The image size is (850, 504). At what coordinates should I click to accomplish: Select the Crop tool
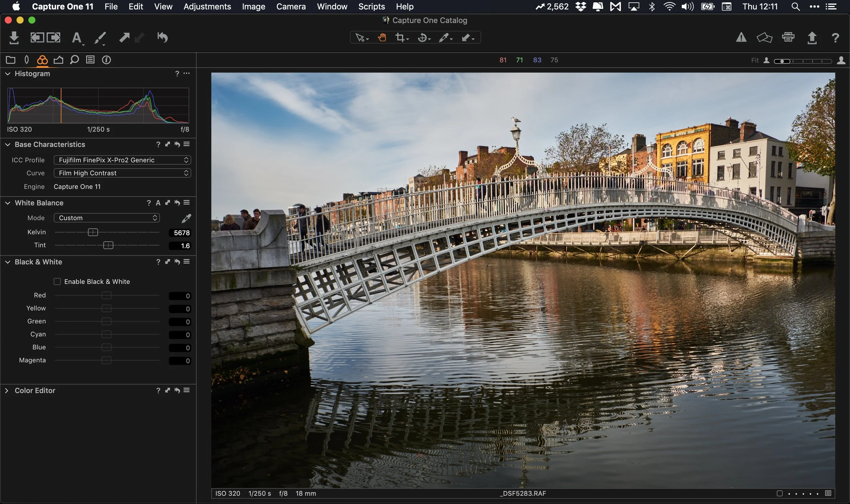coord(400,37)
